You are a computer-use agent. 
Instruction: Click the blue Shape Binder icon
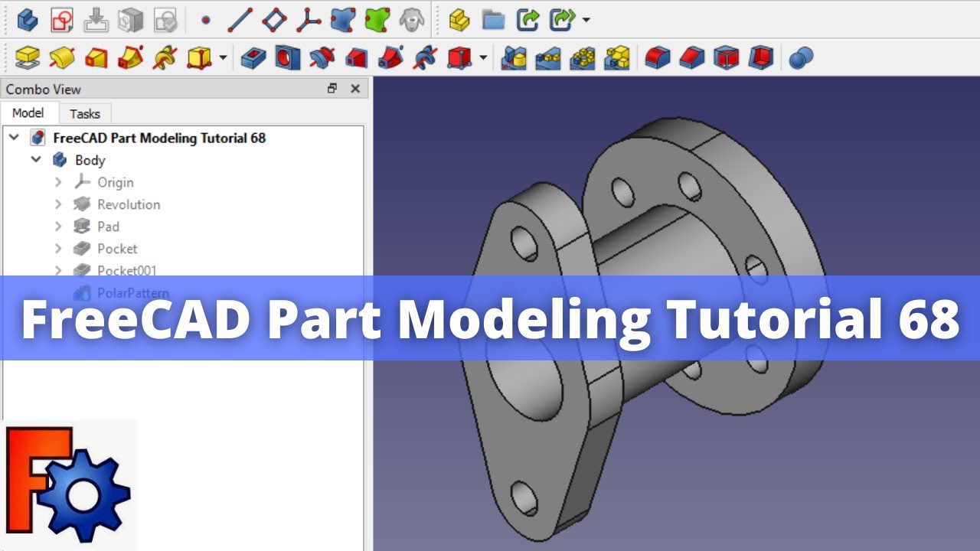click(x=343, y=19)
